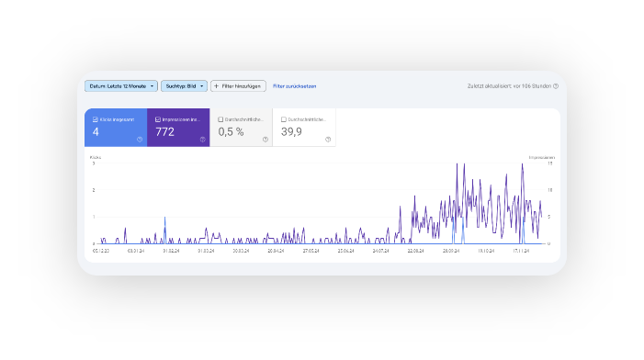Image resolution: width=644 pixels, height=360 pixels.
Task: Toggle Klicks insgesamt checkbox
Action: 96,119
